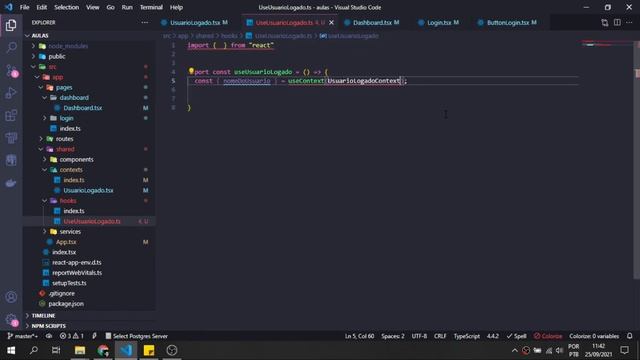This screenshot has height=360, width=640.
Task: Close the UseUsuarioLogado.ts tab
Action: [x=331, y=22]
